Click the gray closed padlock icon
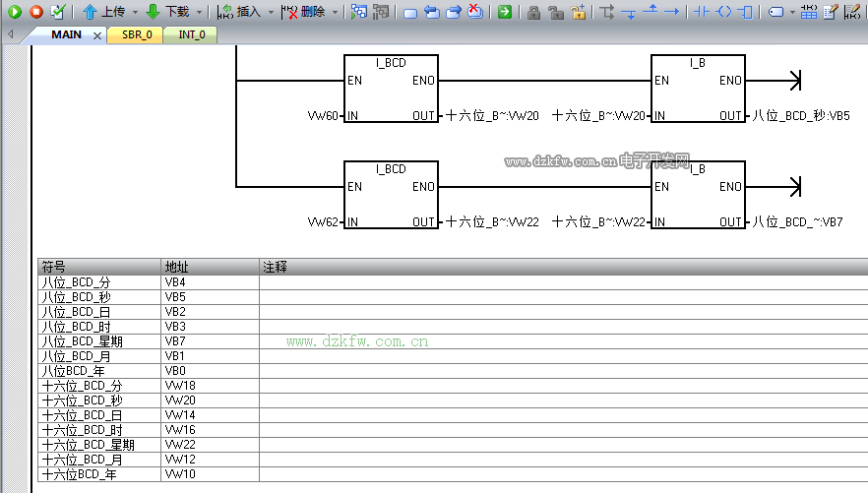This screenshot has height=493, width=868. (x=533, y=12)
